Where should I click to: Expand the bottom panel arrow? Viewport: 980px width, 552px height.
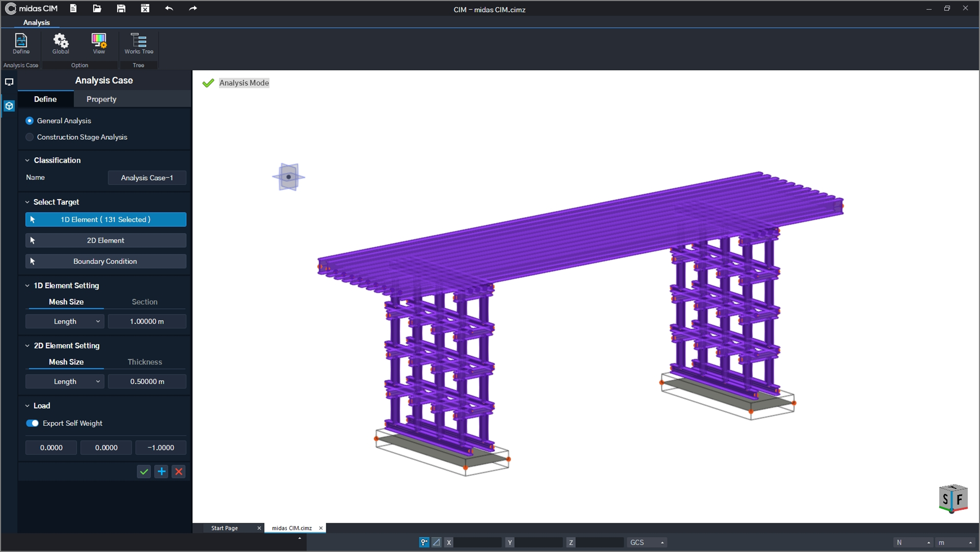click(299, 538)
